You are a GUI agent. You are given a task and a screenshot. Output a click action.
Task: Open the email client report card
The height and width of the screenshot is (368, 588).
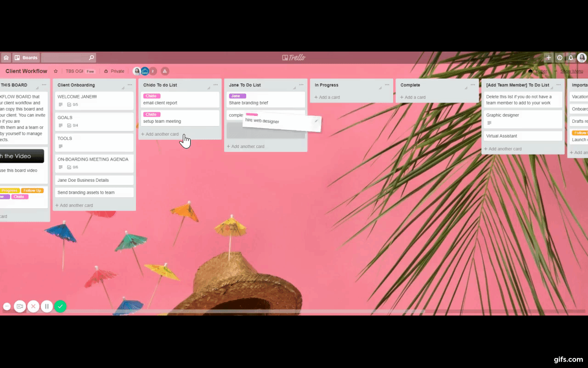pos(180,100)
